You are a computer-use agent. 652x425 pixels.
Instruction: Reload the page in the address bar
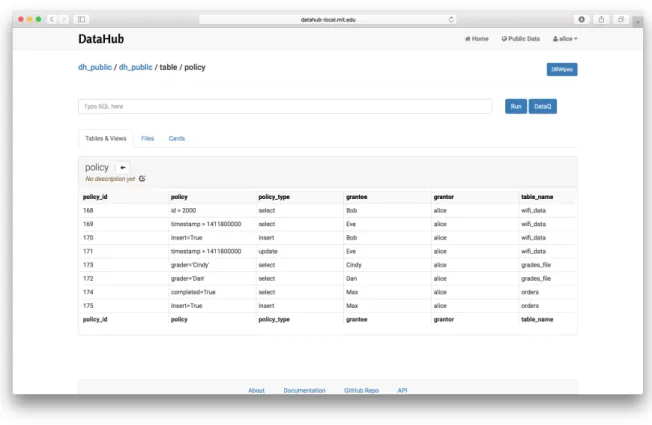click(x=451, y=20)
